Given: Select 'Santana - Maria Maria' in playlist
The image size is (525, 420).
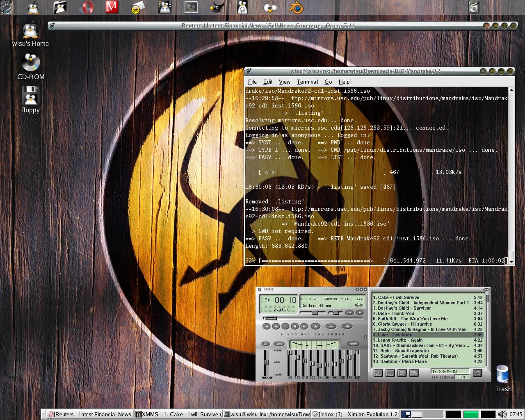Looking at the screenshot, I should [427, 361].
